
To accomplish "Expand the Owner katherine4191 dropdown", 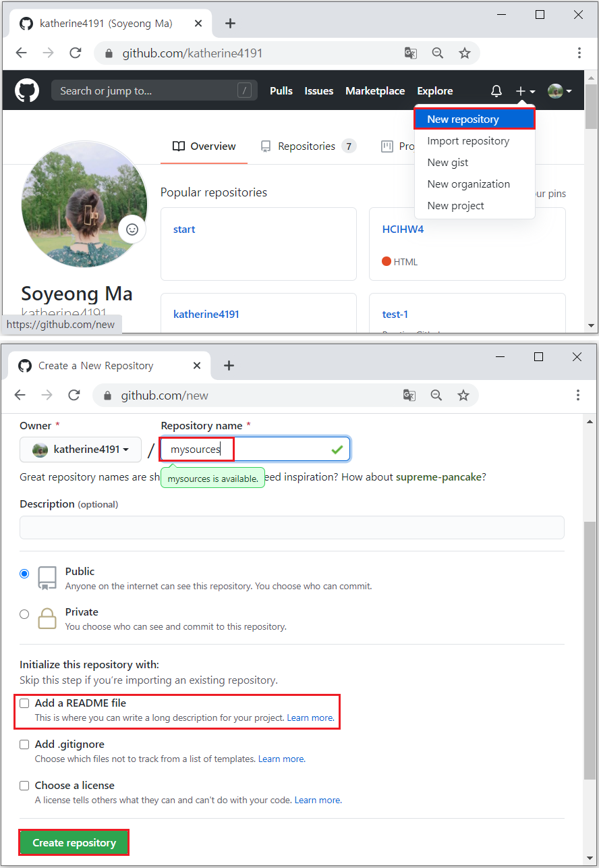I will click(80, 450).
